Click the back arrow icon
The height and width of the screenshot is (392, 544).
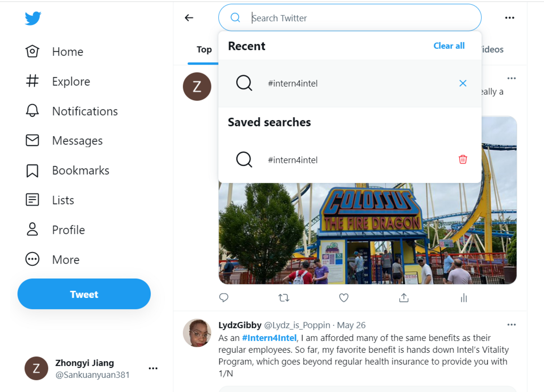click(189, 18)
